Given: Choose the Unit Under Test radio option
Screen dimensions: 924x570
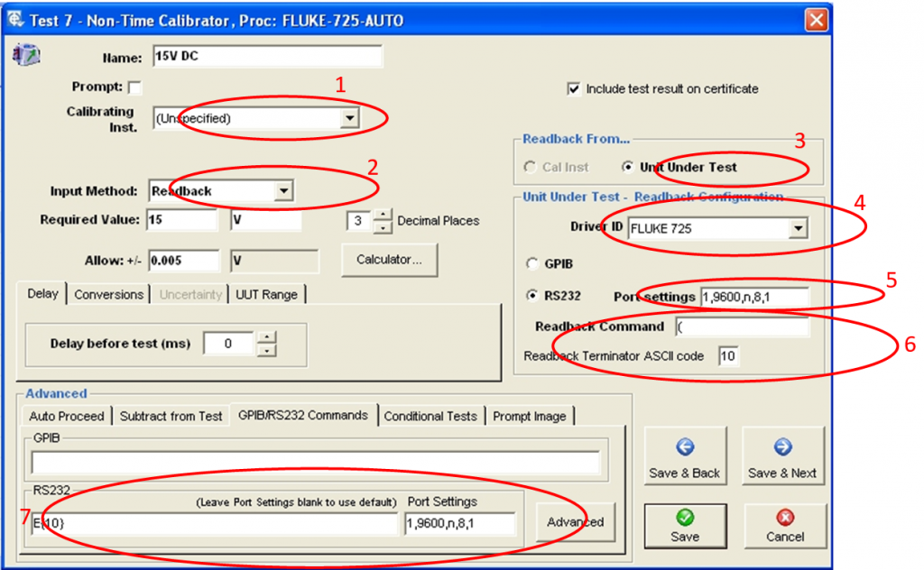Looking at the screenshot, I should (x=628, y=167).
